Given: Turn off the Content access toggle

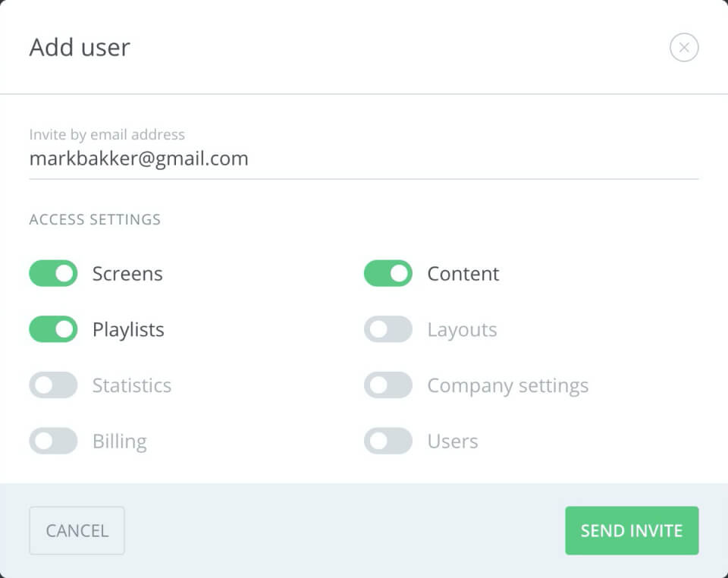Looking at the screenshot, I should (388, 273).
